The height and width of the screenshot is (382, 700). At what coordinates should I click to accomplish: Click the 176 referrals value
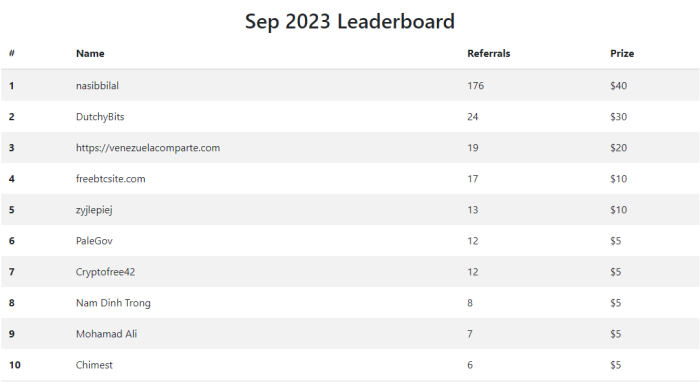pyautogui.click(x=475, y=86)
